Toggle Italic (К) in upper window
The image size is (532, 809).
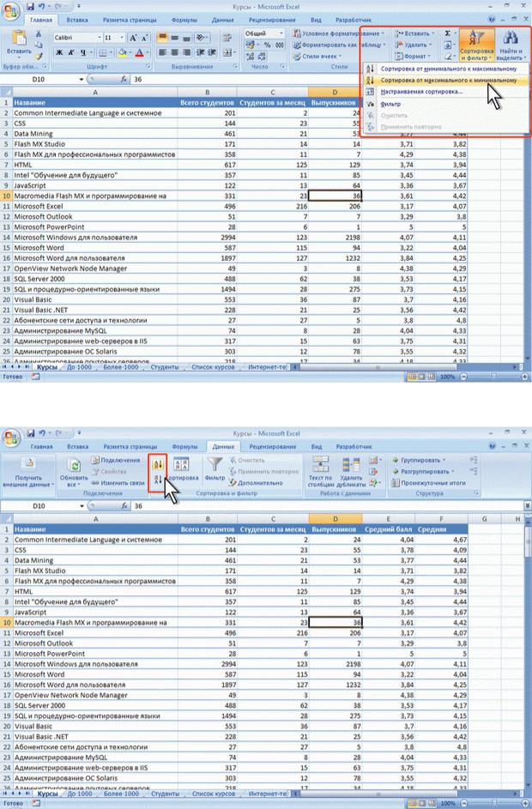pos(71,52)
